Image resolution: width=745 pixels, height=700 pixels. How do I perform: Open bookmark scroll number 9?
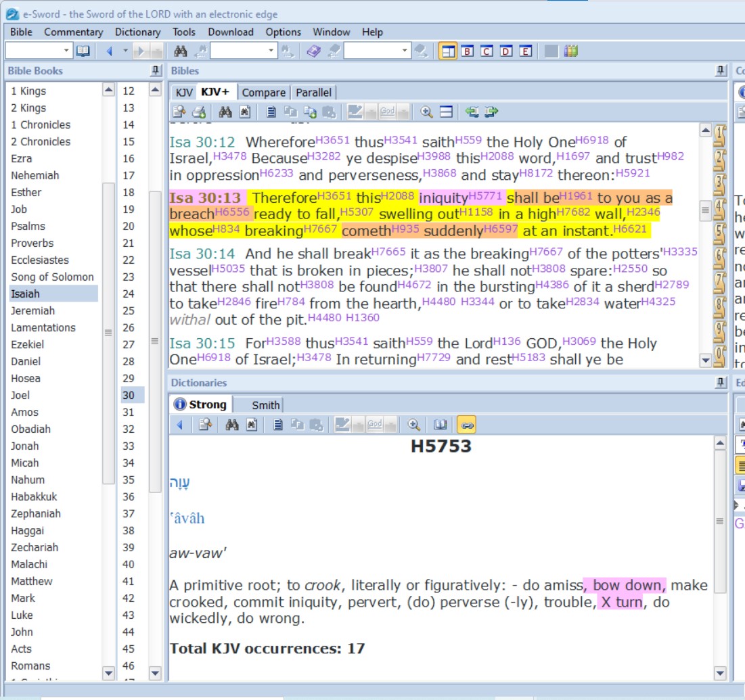[x=720, y=333]
